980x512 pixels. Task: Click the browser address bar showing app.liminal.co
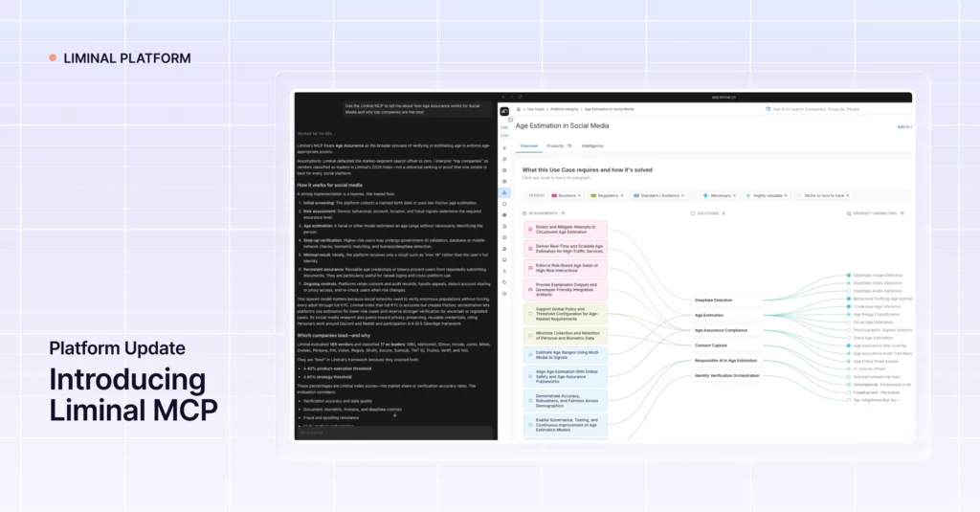pyautogui.click(x=724, y=97)
